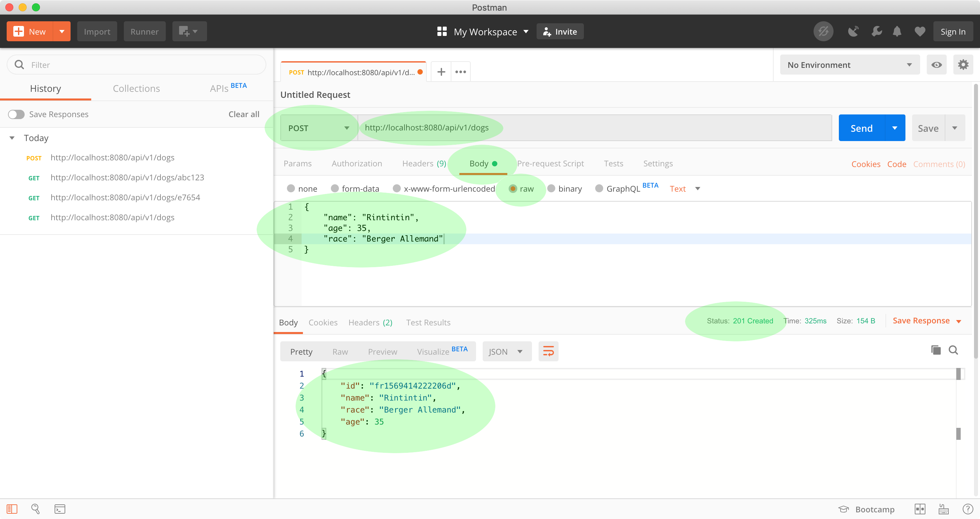Image resolution: width=980 pixels, height=519 pixels.
Task: Select the binary body type radio
Action: coord(551,189)
